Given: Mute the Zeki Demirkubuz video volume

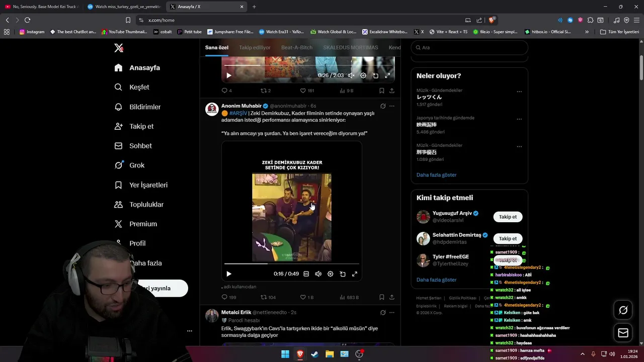Looking at the screenshot, I should click(318, 274).
